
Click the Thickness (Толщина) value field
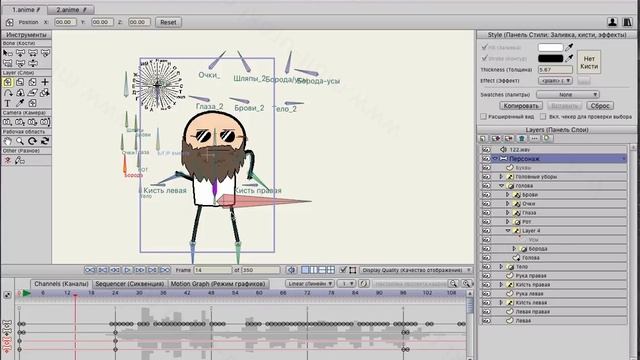[x=555, y=70]
